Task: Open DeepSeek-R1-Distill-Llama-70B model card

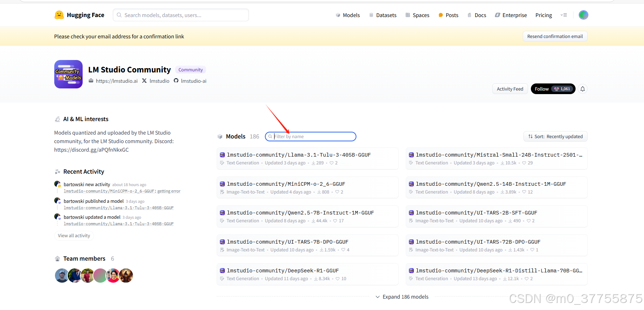Action: click(496, 274)
